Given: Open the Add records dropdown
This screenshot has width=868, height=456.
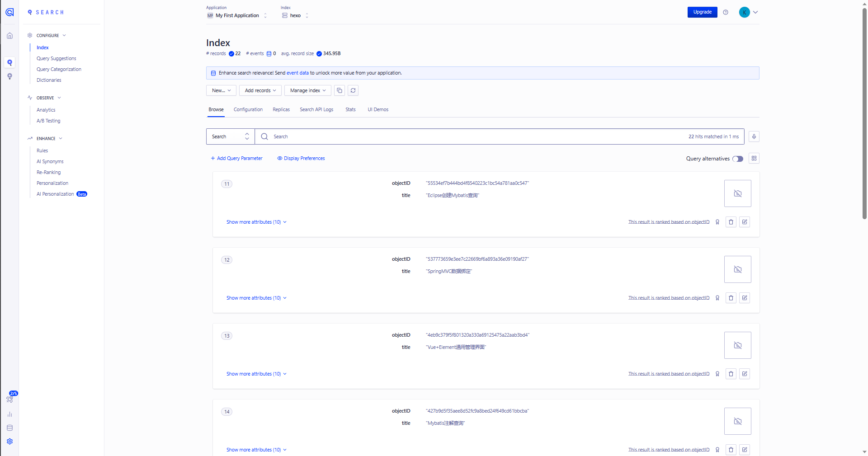Looking at the screenshot, I should click(260, 90).
